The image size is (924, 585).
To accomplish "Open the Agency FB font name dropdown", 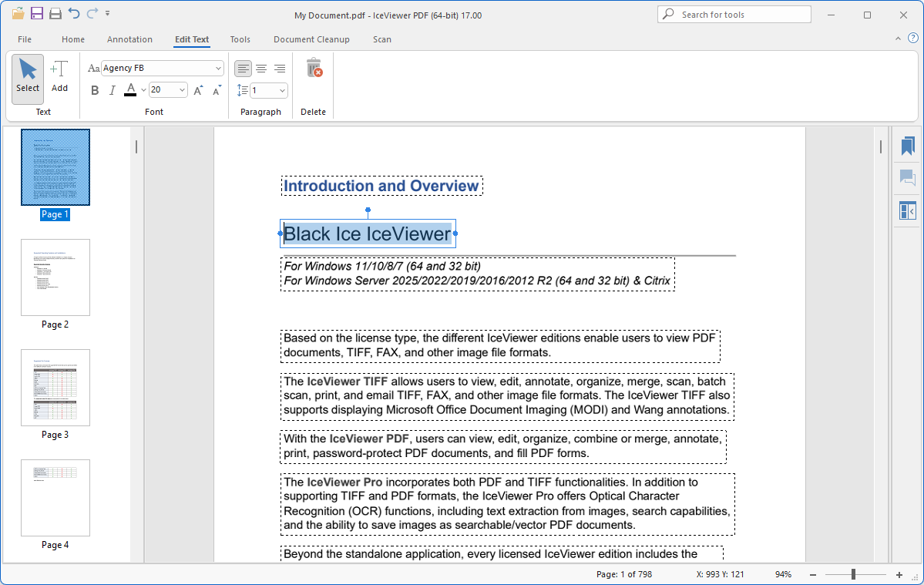I will 218,69.
